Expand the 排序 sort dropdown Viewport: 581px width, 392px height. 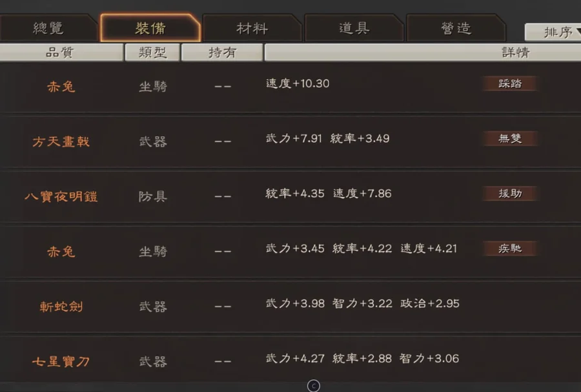click(x=553, y=32)
